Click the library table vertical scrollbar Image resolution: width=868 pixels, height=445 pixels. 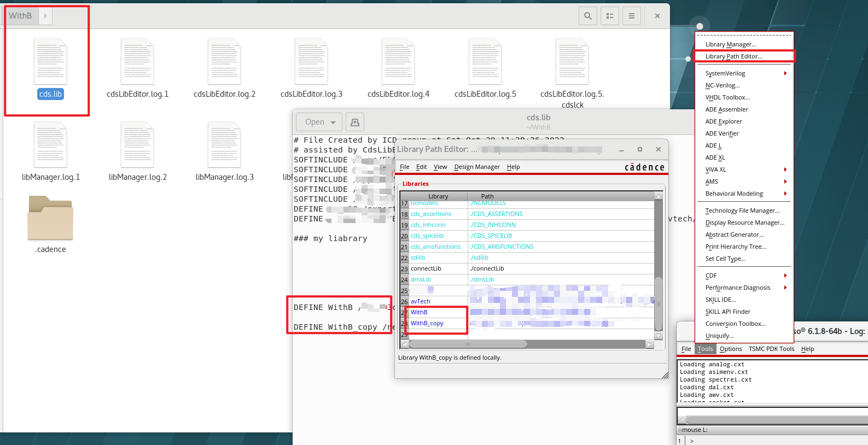coord(659,303)
